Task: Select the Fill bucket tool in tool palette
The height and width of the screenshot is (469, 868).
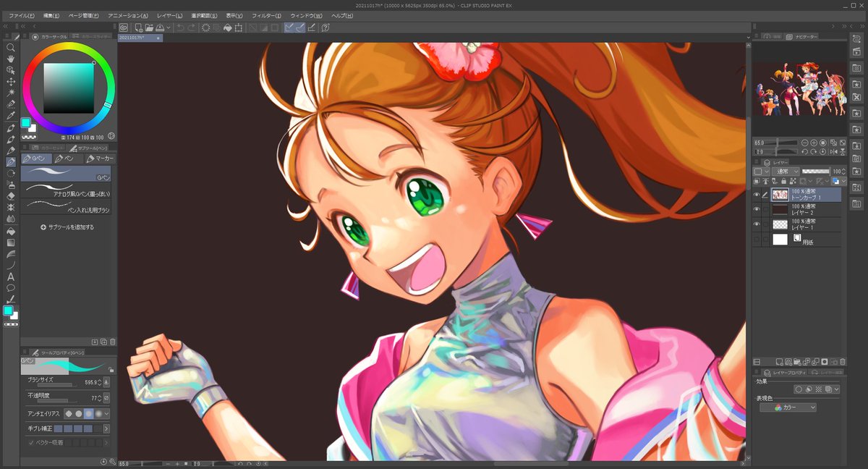Action: click(x=11, y=231)
